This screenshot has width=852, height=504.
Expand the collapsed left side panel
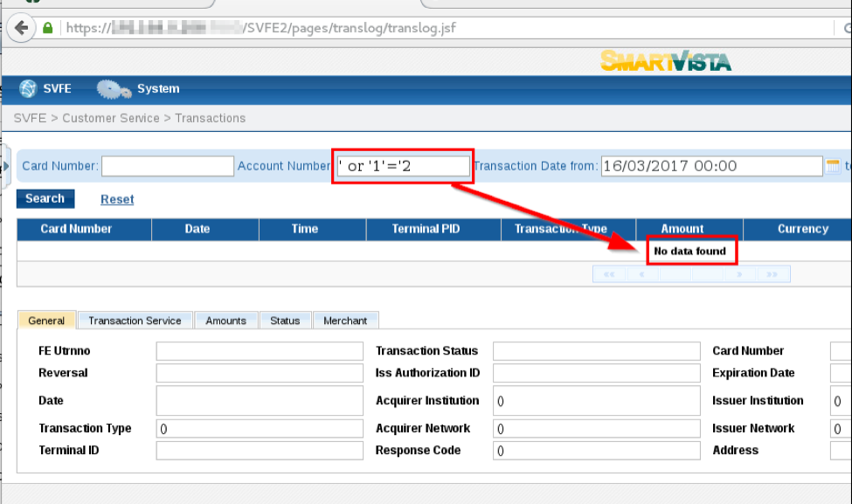click(x=6, y=166)
